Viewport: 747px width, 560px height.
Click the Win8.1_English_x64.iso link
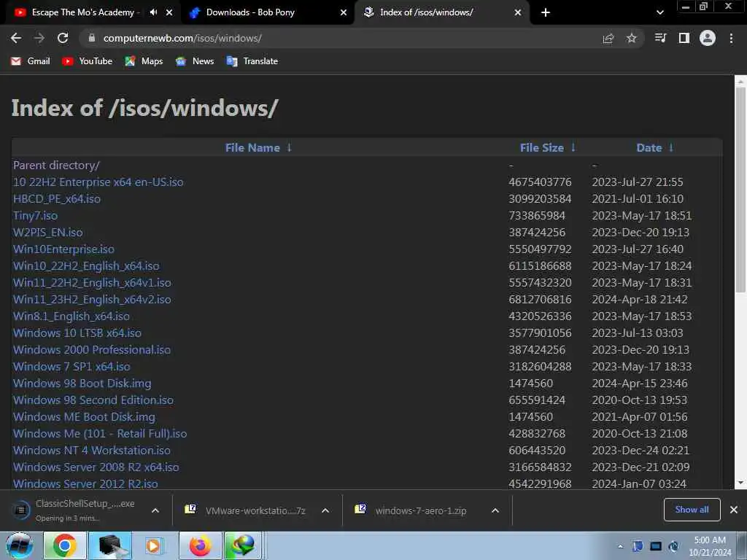[71, 316]
